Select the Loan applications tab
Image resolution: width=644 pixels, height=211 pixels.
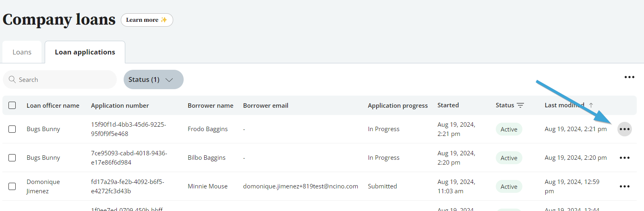(x=85, y=52)
